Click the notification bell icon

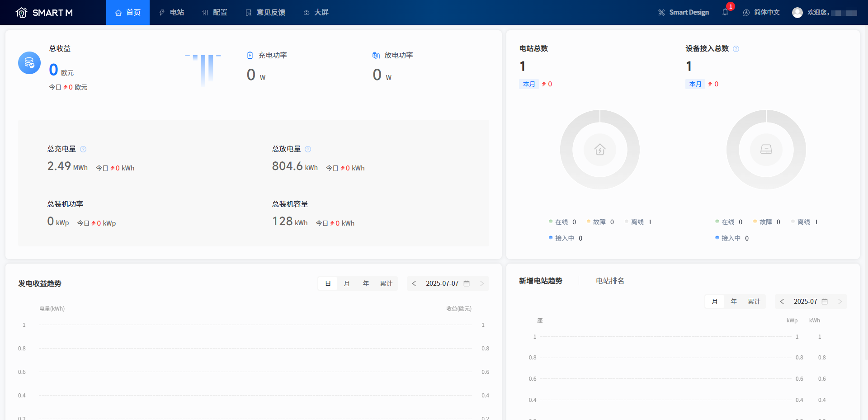click(x=725, y=12)
